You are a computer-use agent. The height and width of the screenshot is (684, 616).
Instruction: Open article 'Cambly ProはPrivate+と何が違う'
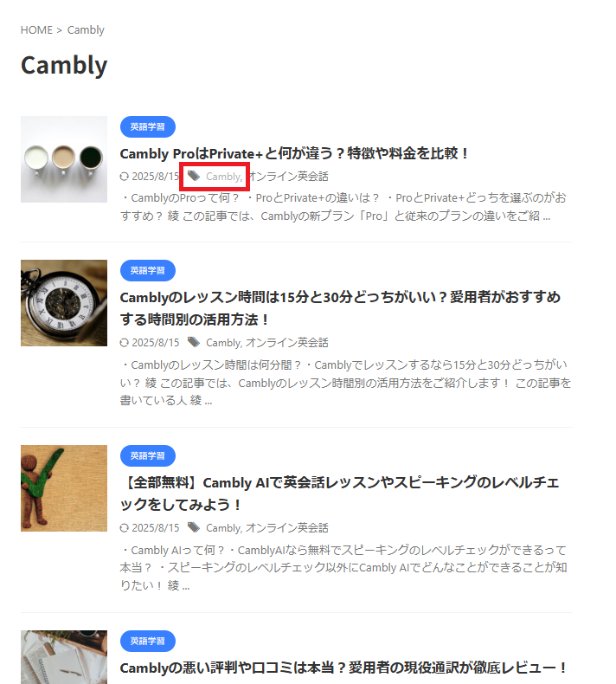pyautogui.click(x=294, y=153)
